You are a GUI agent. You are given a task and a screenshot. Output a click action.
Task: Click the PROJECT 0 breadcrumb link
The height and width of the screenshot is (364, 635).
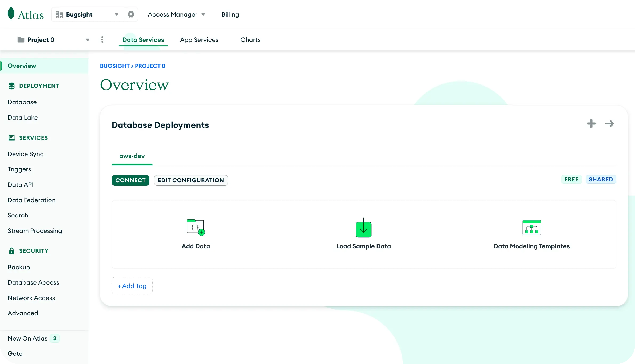150,66
